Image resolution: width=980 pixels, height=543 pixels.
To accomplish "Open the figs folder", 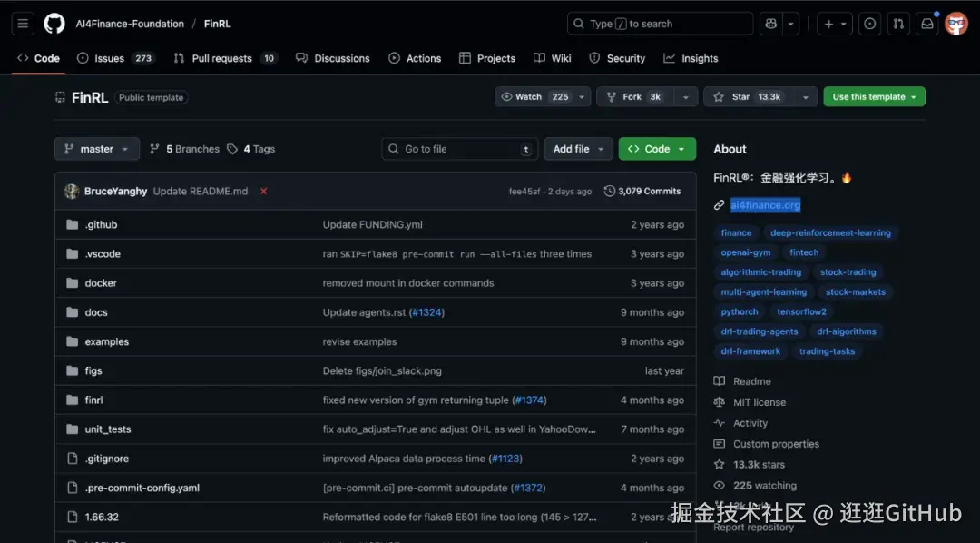I will pos(93,371).
